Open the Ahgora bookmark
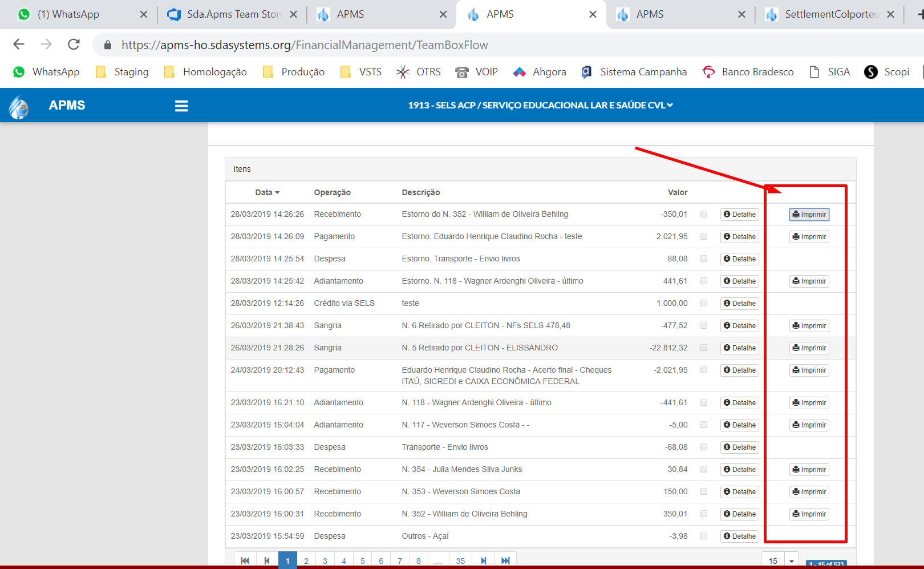The height and width of the screenshot is (569, 924). 540,72
